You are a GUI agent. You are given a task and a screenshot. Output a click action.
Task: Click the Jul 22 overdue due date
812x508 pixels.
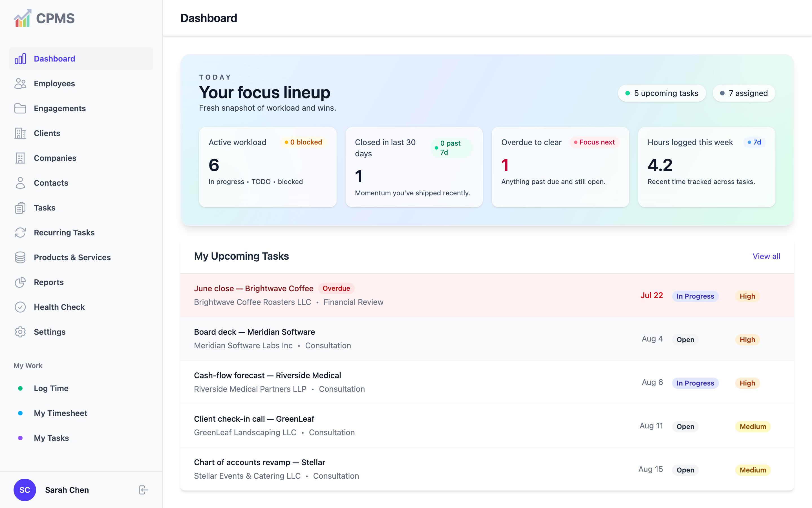652,295
